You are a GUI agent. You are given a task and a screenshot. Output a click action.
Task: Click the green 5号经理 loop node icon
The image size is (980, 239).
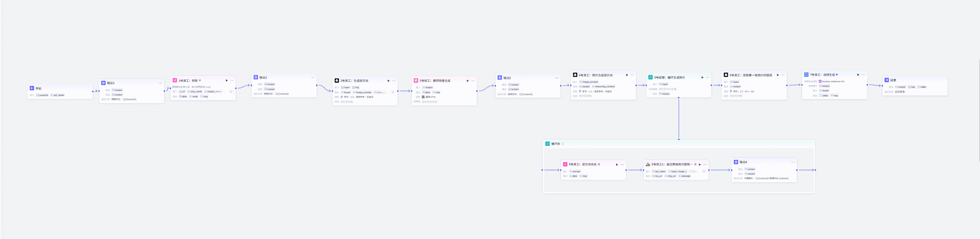click(x=650, y=77)
